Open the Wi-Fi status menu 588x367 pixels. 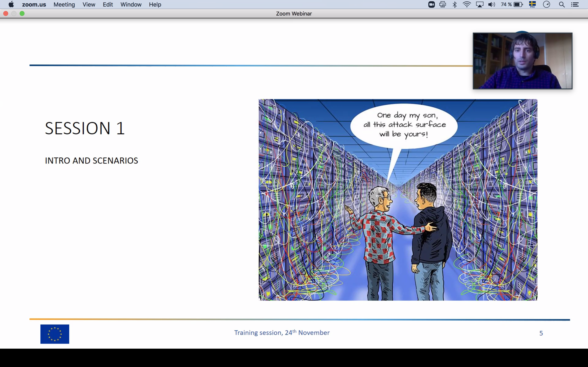(467, 5)
